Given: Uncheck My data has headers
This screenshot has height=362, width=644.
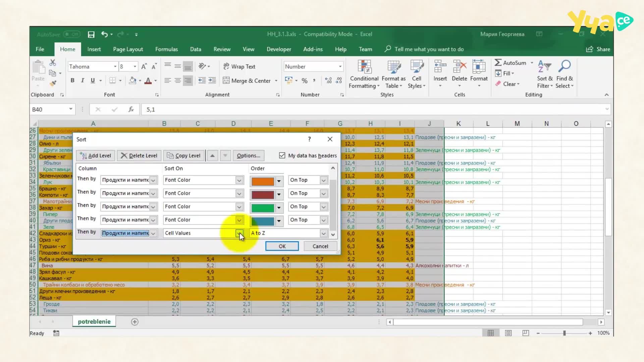Looking at the screenshot, I should tap(282, 156).
